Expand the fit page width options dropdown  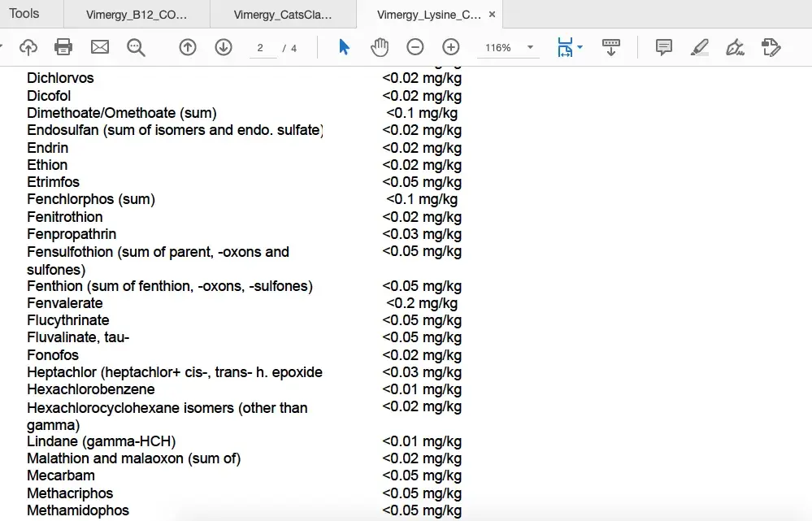click(580, 48)
